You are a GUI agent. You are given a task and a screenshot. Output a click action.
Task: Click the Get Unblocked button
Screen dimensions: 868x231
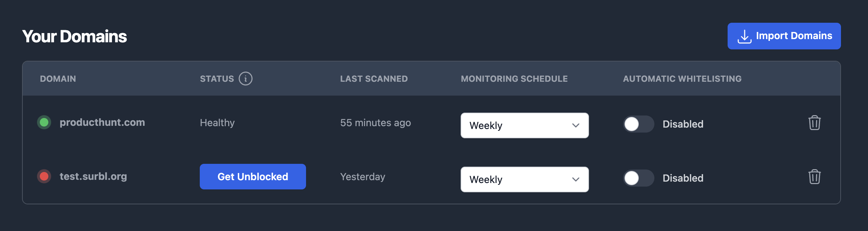tap(253, 177)
